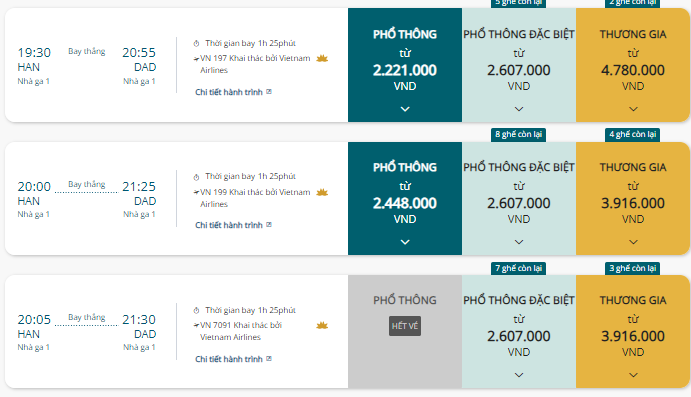Screen dimensions: 691x397
Task: Expand the Phổ Thông 2.221.000 VND fare
Action: (405, 109)
